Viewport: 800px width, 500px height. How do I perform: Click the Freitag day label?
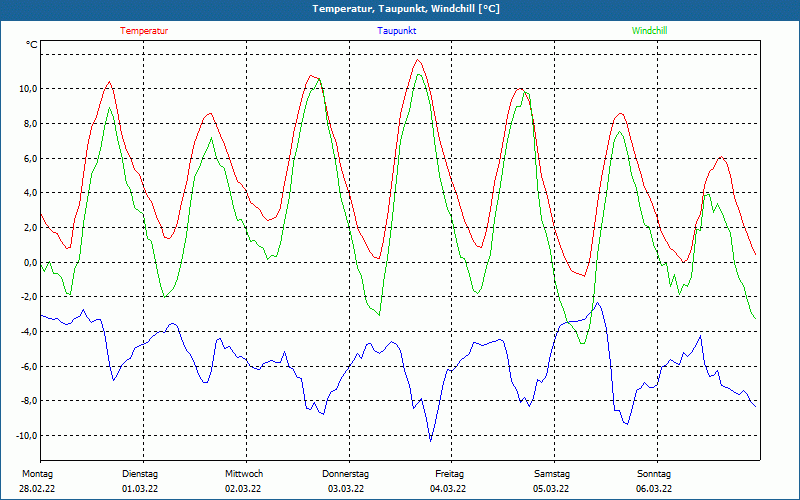(x=449, y=474)
